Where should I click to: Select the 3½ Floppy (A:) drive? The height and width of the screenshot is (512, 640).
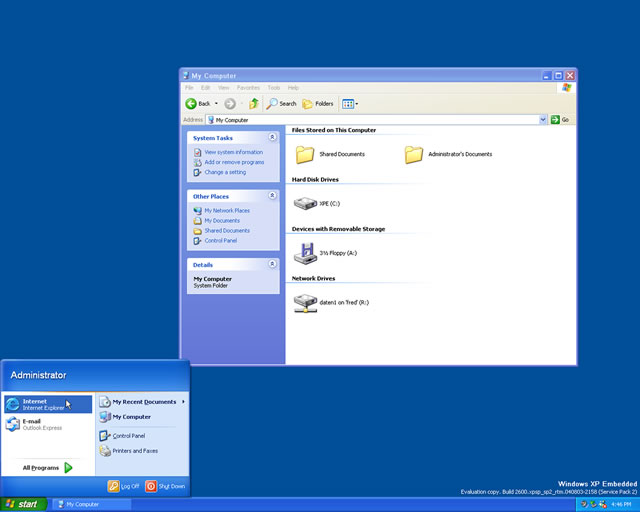(325, 253)
